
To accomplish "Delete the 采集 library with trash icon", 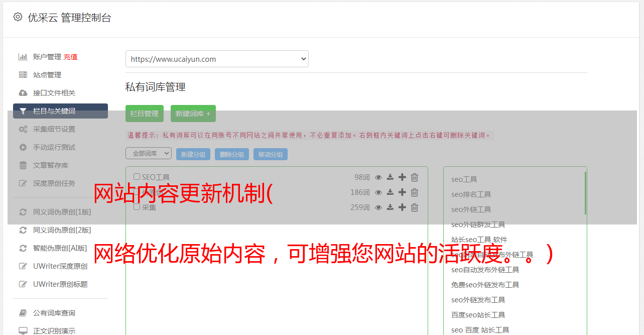I will pos(415,207).
